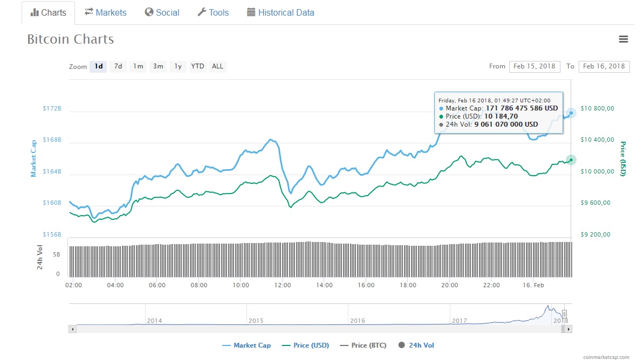This screenshot has height=360, width=644.
Task: Click the right scroll arrow on navigator
Action: click(568, 329)
